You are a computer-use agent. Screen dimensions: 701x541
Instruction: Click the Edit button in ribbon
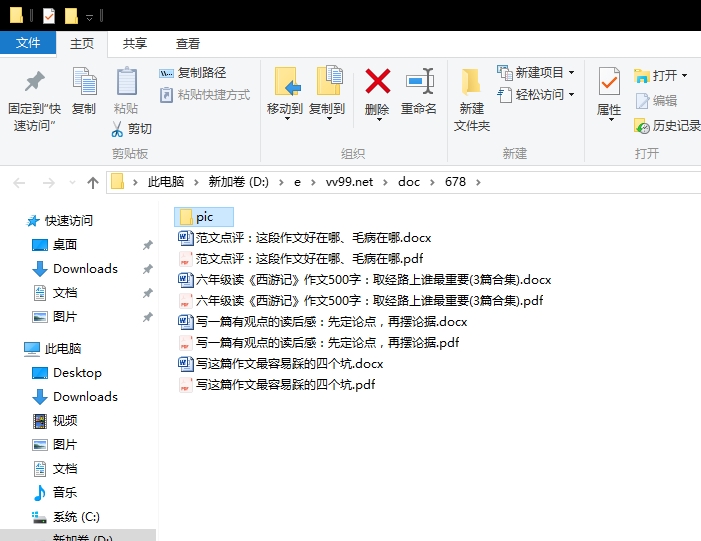coord(656,101)
